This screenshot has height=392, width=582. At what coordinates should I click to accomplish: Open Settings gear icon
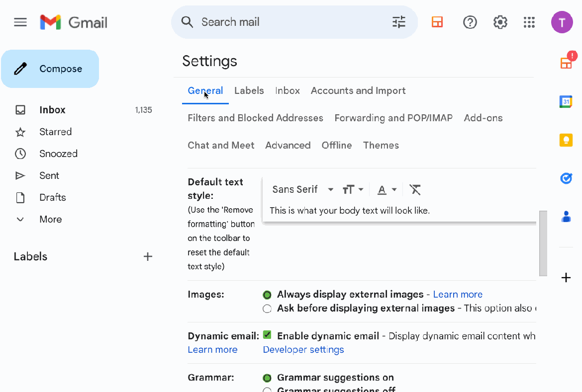click(x=500, y=22)
